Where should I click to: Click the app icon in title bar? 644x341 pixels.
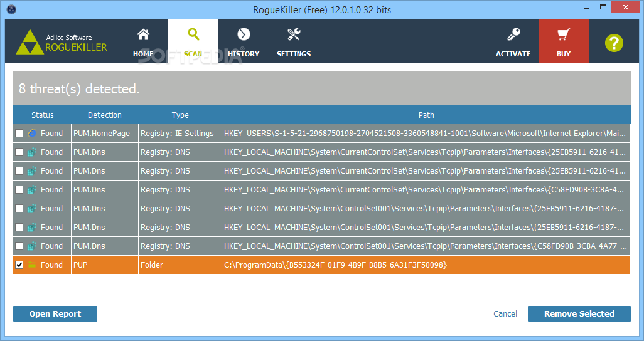coord(11,9)
